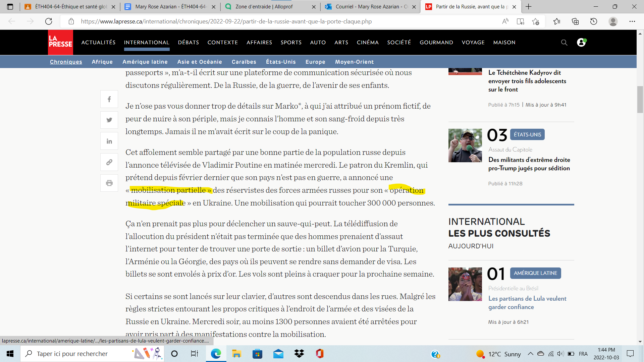Select Europe in the sub-navigation bar
644x362 pixels.
click(315, 62)
